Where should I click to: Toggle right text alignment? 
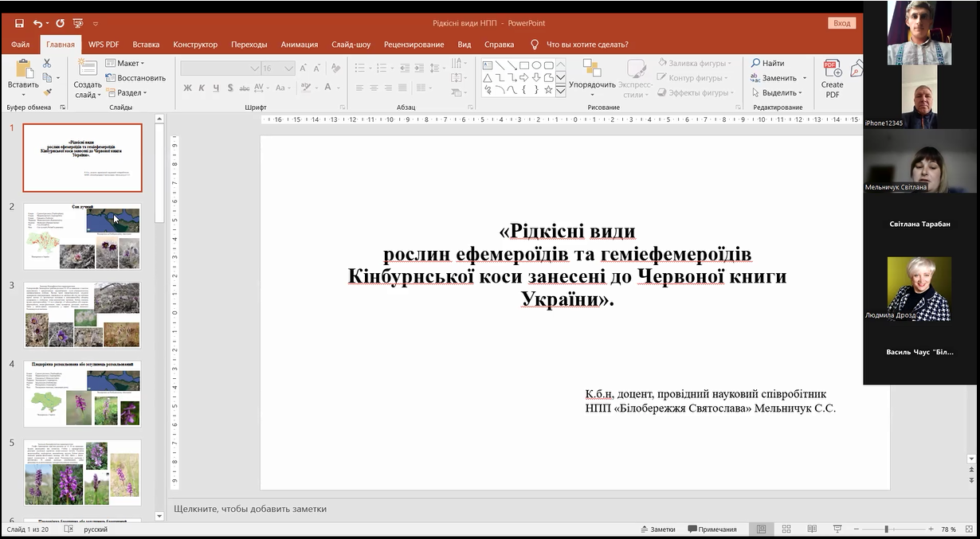click(x=388, y=88)
